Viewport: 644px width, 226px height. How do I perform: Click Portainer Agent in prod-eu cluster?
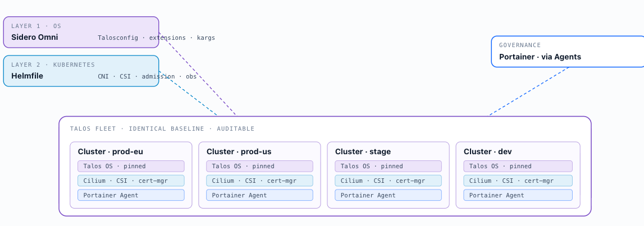(131, 195)
